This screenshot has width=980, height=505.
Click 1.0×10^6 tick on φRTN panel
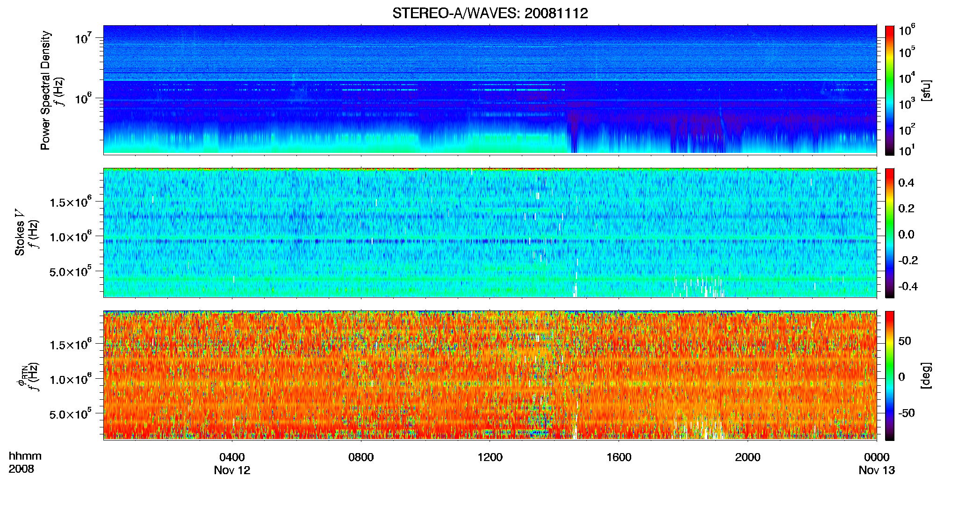click(71, 379)
